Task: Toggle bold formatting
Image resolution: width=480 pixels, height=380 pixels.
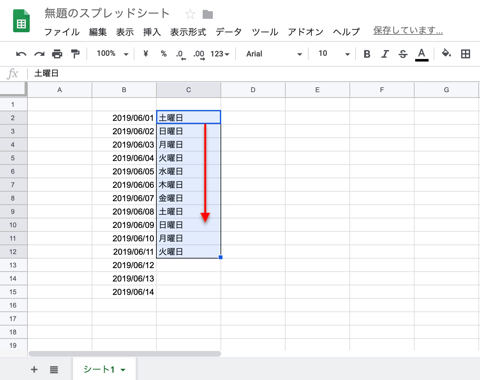Action: pos(367,54)
